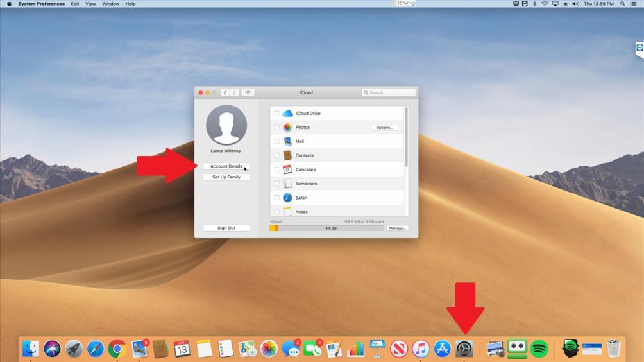The width and height of the screenshot is (644, 362).
Task: Open System Preferences gear in dock
Action: click(464, 349)
